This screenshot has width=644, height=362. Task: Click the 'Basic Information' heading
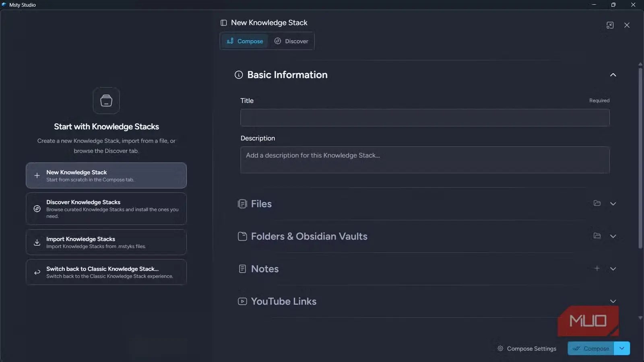287,75
